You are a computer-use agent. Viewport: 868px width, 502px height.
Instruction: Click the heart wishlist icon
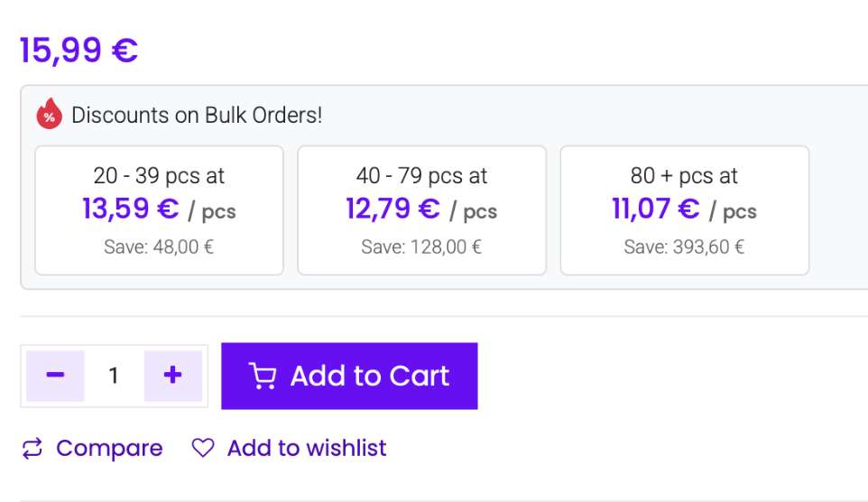click(x=203, y=448)
